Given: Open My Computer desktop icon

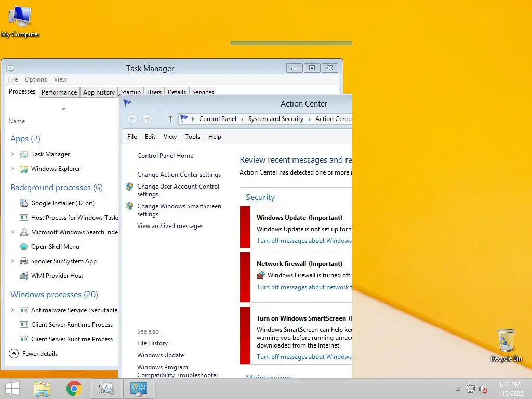Looking at the screenshot, I should pyautogui.click(x=20, y=22).
